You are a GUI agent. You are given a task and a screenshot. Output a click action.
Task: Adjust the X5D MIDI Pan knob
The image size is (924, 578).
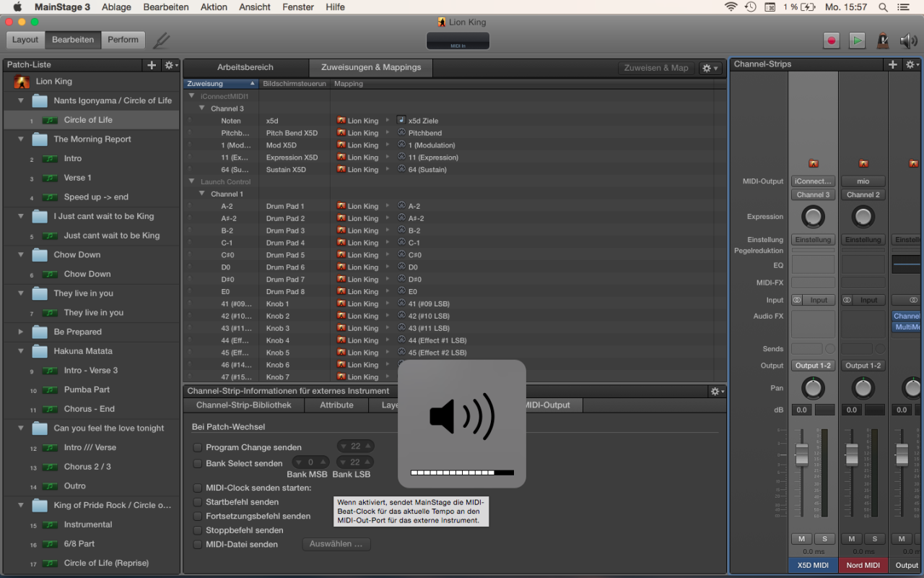point(813,388)
